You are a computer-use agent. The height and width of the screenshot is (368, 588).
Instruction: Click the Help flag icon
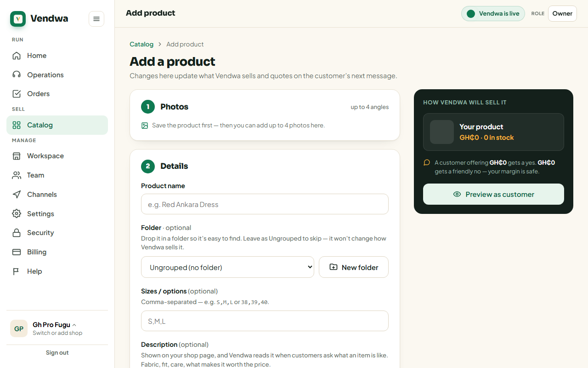point(17,271)
